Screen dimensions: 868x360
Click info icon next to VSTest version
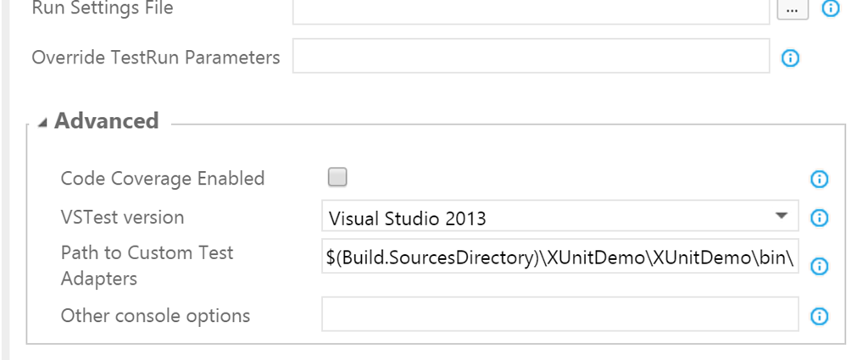point(819,218)
